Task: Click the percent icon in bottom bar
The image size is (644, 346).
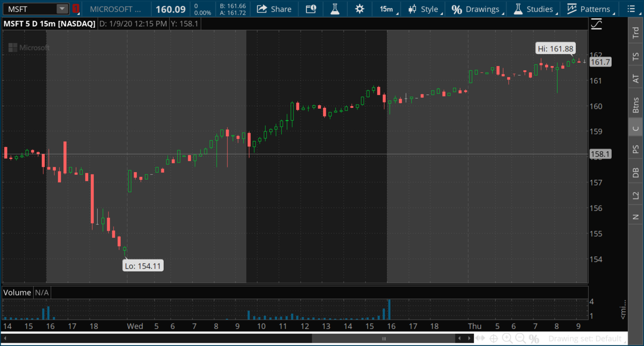Action: tap(533, 338)
